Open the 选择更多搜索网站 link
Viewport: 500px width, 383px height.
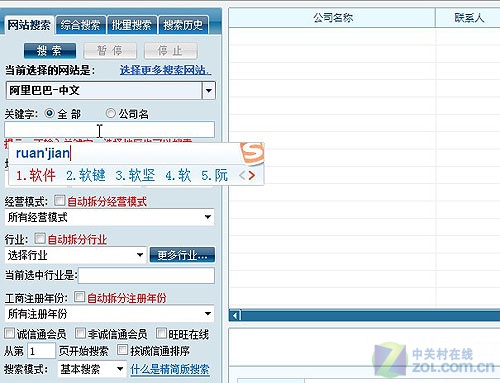point(165,70)
